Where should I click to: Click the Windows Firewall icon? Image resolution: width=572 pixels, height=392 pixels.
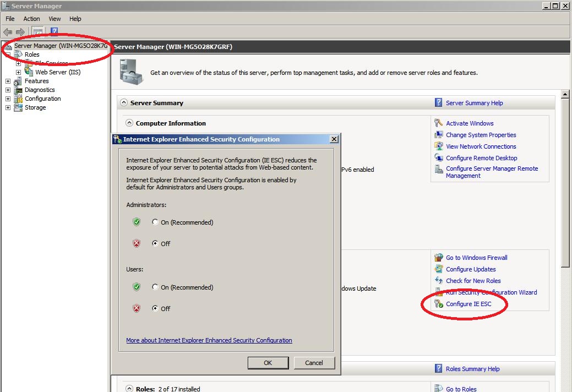click(438, 258)
